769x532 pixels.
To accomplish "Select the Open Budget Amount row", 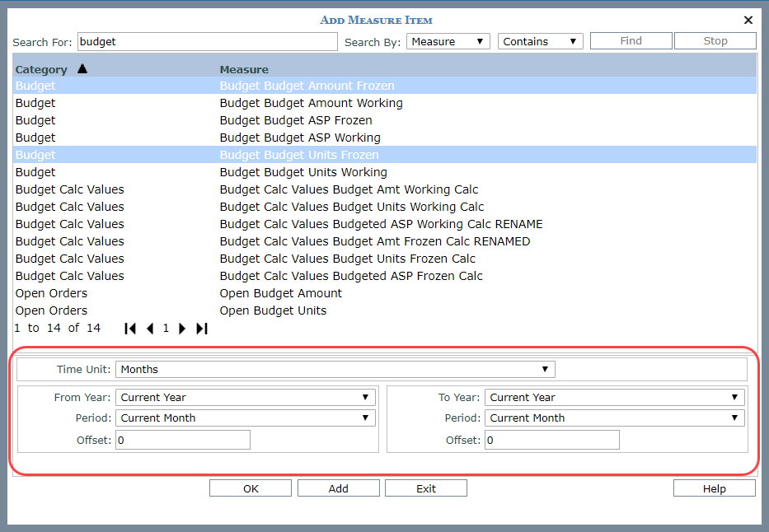I will click(x=280, y=293).
